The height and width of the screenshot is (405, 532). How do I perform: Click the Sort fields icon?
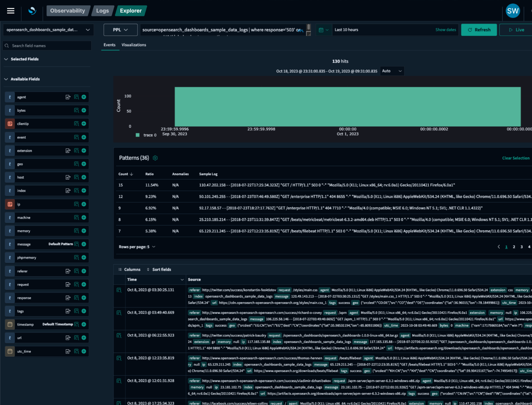pyautogui.click(x=148, y=269)
